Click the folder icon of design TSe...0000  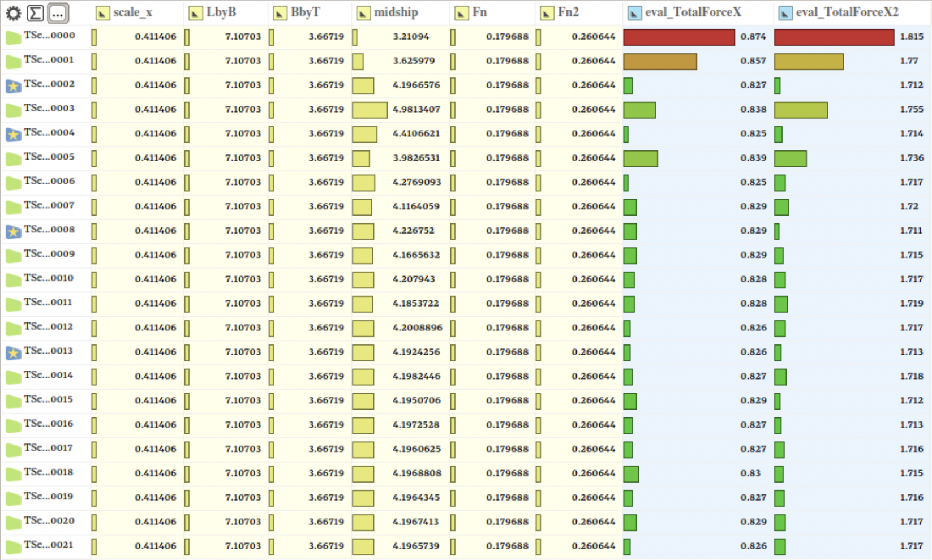coord(14,38)
